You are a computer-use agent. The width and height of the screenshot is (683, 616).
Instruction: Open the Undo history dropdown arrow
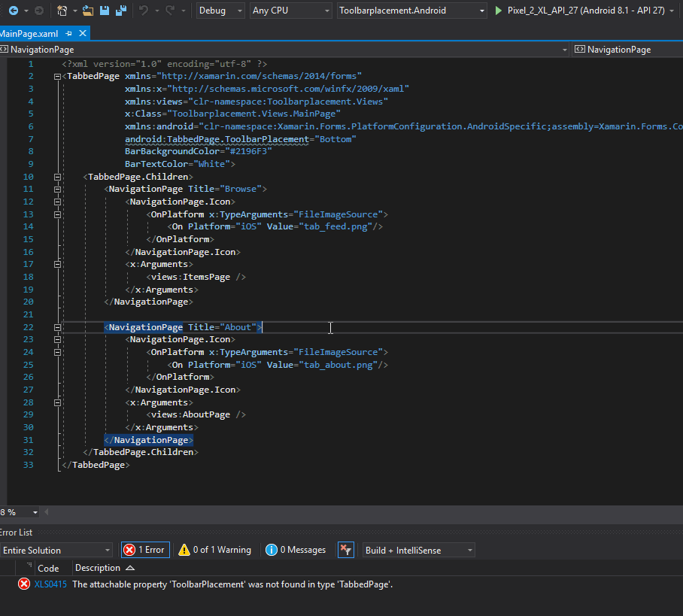click(x=156, y=11)
